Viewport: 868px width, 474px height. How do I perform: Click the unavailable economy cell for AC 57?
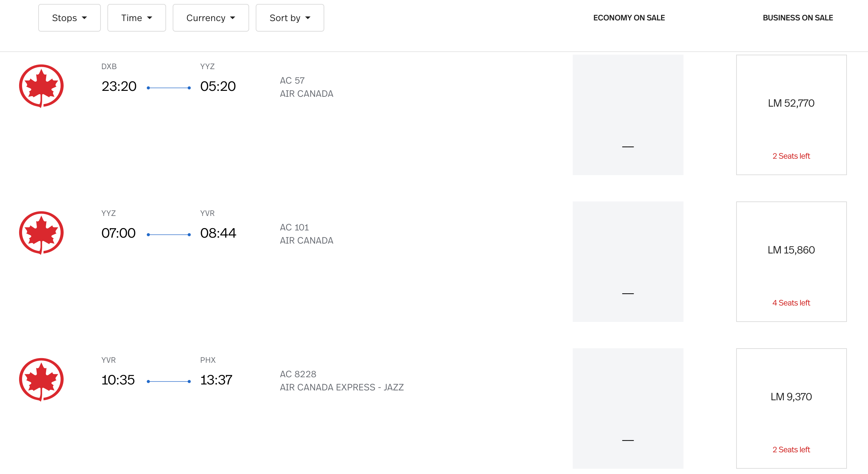pyautogui.click(x=628, y=115)
